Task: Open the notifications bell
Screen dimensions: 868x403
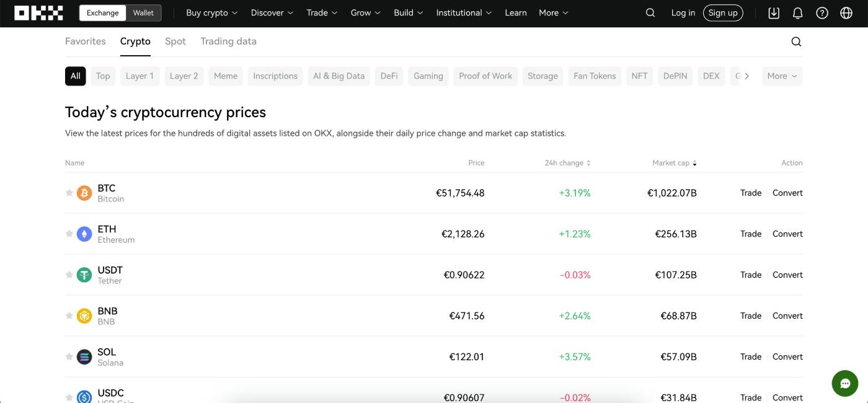Action: [x=798, y=13]
